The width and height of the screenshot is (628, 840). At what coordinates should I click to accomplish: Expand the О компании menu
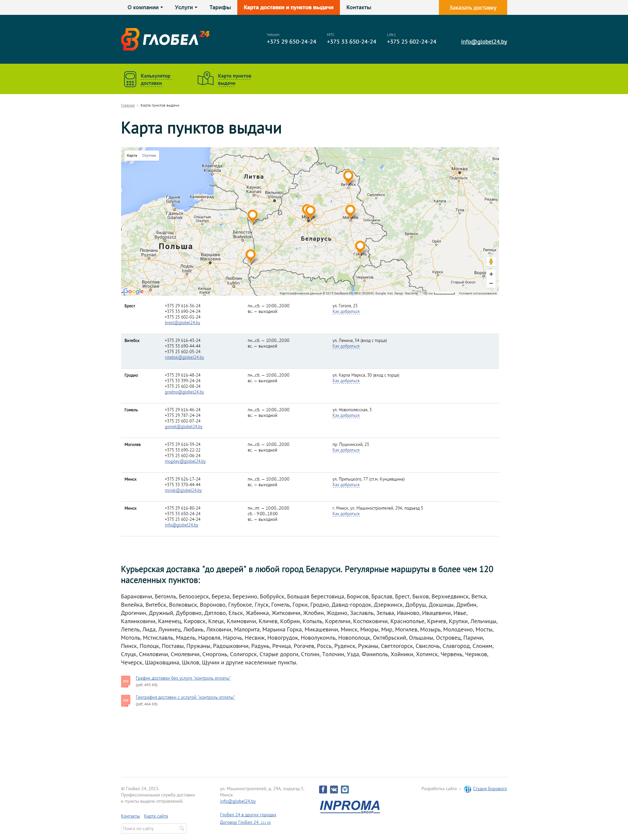145,7
